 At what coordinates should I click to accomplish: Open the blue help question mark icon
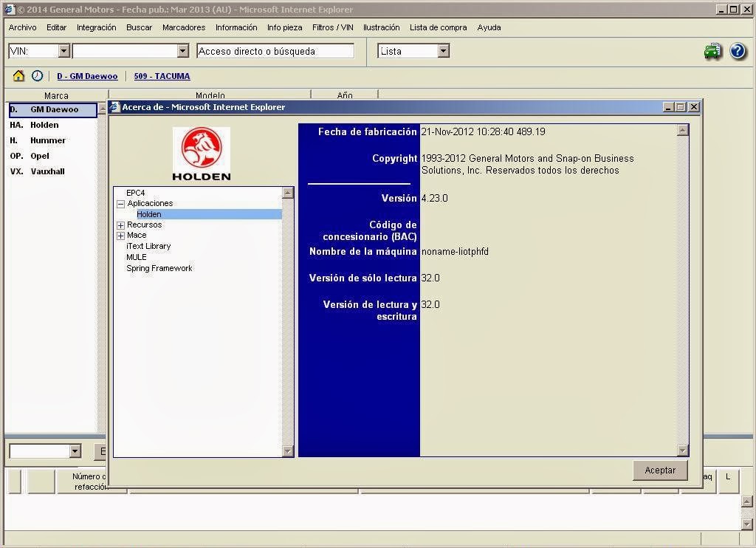738,51
